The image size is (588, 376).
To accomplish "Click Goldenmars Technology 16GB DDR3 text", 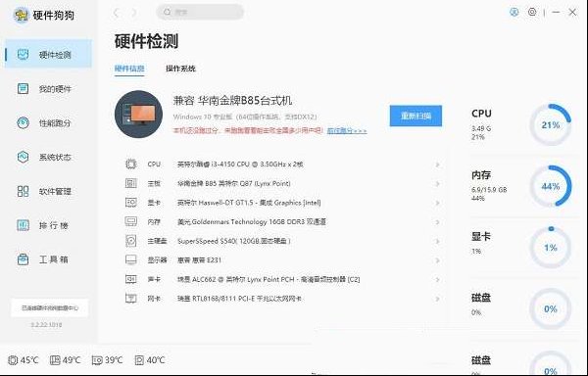I will [x=251, y=221].
